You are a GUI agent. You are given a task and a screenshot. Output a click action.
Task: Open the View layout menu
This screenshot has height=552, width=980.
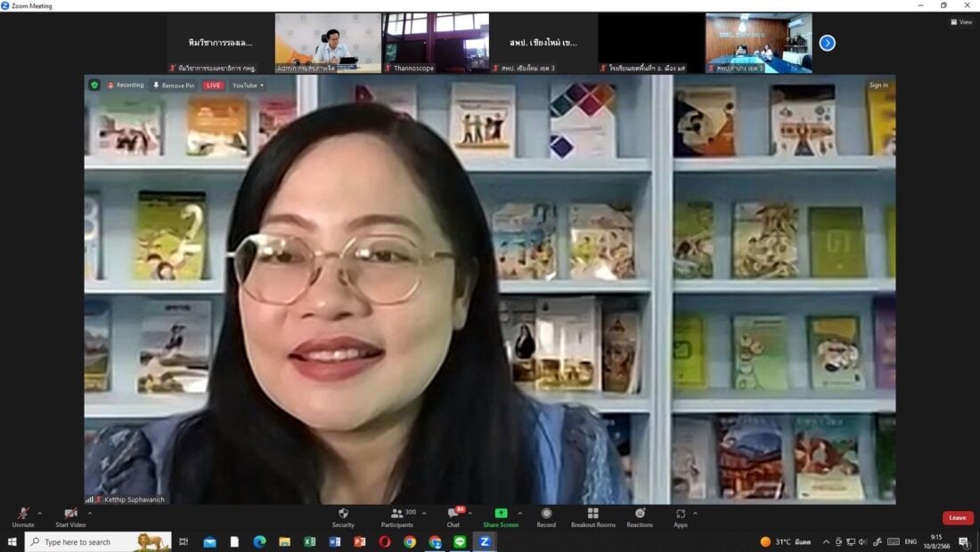tap(961, 22)
